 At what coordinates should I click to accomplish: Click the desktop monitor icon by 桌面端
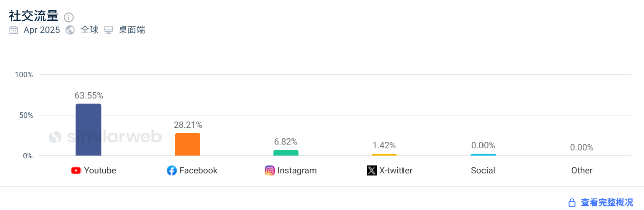pos(109,30)
